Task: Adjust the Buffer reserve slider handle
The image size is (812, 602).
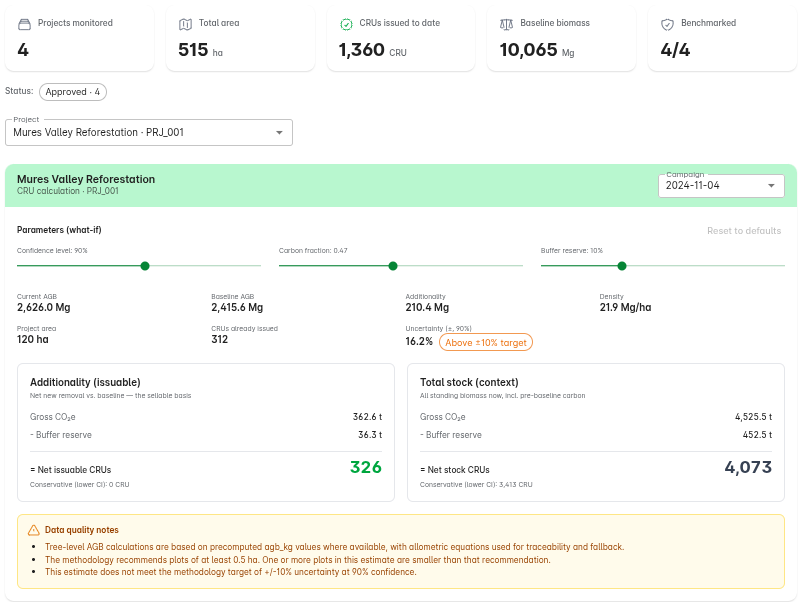Action: point(622,266)
